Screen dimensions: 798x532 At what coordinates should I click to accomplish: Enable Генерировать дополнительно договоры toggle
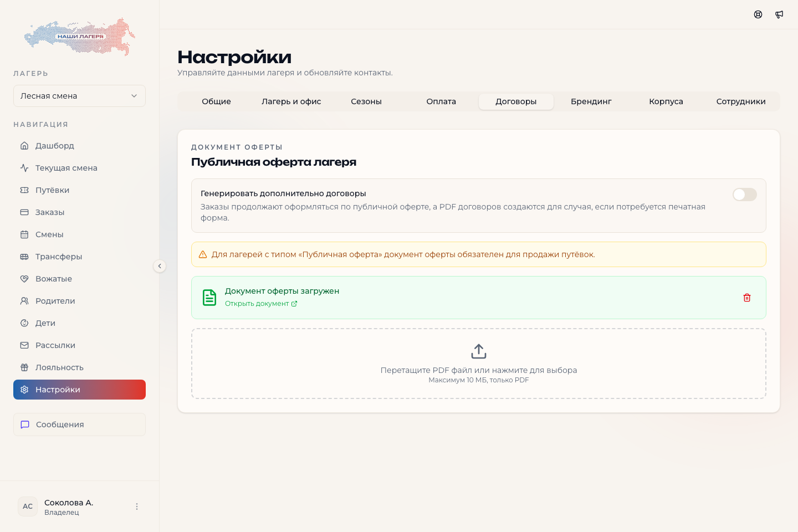click(745, 195)
